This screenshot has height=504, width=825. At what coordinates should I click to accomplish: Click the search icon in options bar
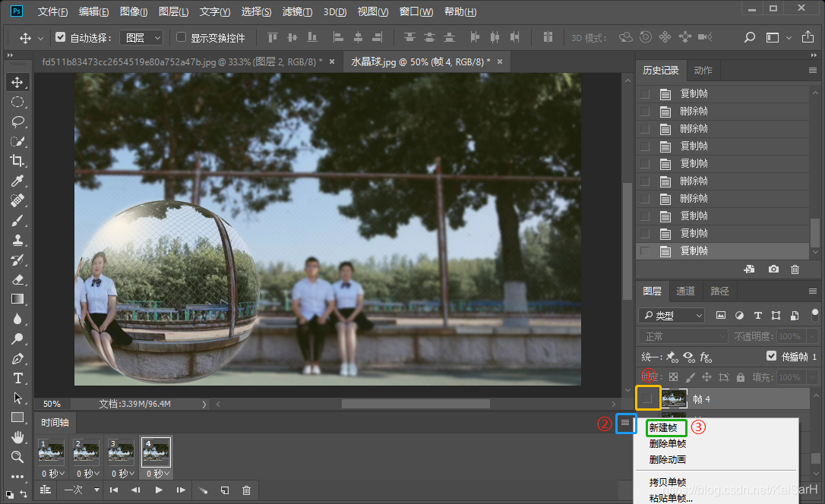[x=749, y=37]
